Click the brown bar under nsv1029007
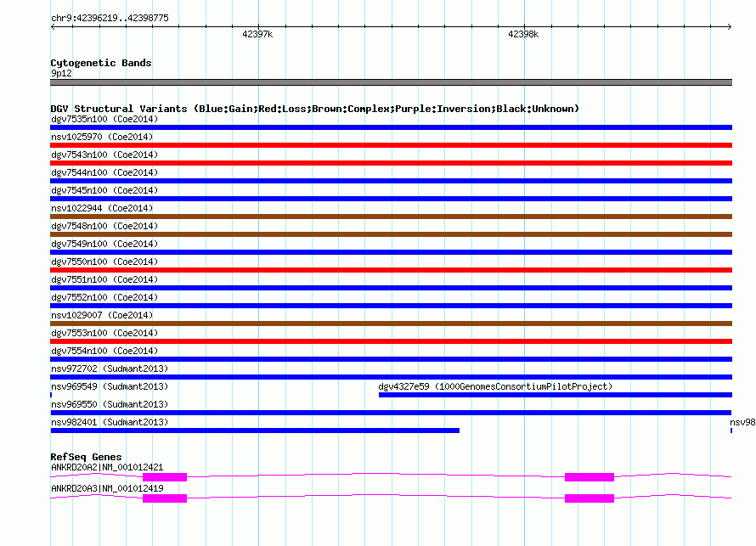This screenshot has height=546, width=756. pyautogui.click(x=391, y=324)
